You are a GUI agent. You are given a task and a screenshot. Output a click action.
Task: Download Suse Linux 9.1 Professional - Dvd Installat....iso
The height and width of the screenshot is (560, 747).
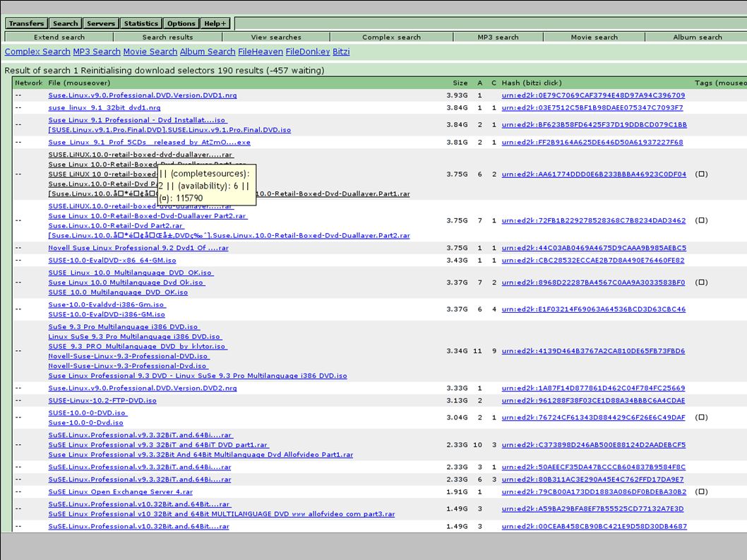point(138,120)
